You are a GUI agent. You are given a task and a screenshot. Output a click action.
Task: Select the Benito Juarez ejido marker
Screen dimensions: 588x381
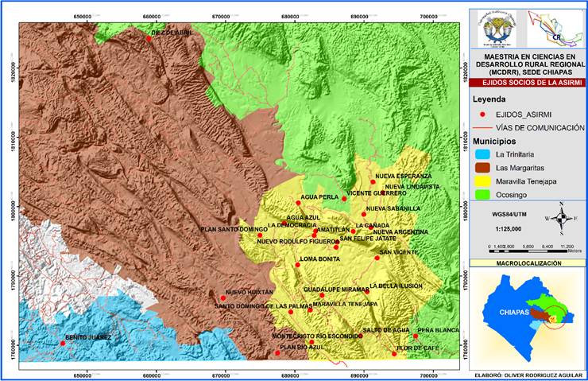(x=62, y=344)
